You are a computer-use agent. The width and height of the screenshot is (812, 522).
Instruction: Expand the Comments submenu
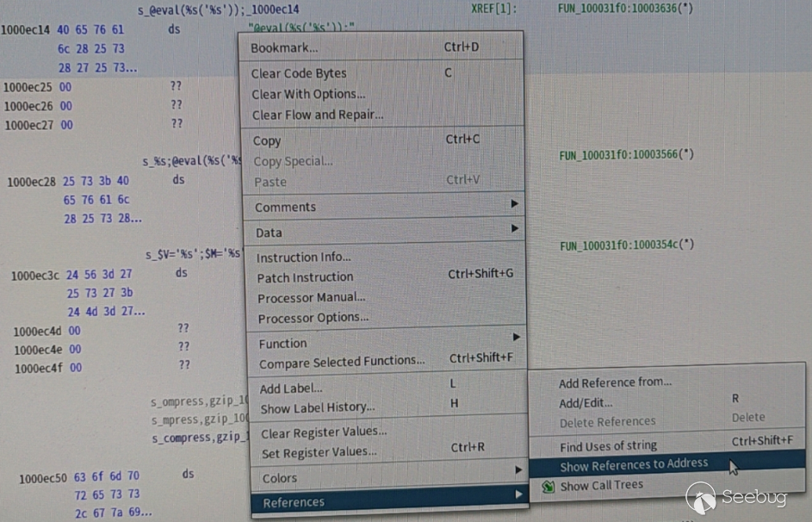tap(385, 206)
